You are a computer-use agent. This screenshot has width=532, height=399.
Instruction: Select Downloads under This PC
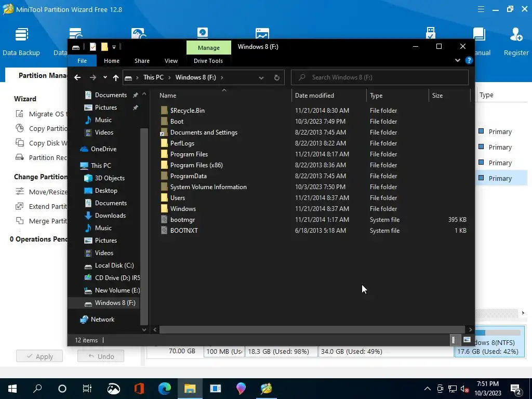pyautogui.click(x=105, y=216)
